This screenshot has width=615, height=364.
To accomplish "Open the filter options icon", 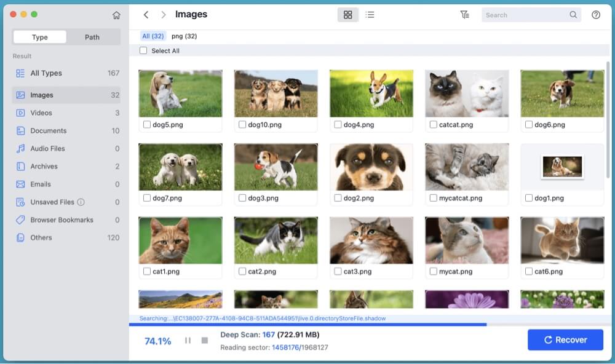I will [464, 15].
